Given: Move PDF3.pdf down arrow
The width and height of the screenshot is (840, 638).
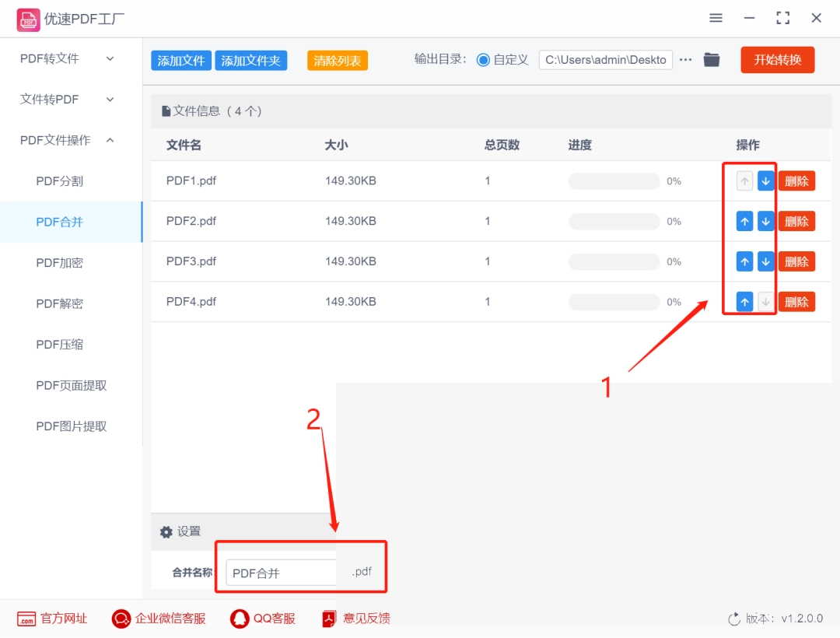Looking at the screenshot, I should tap(766, 261).
